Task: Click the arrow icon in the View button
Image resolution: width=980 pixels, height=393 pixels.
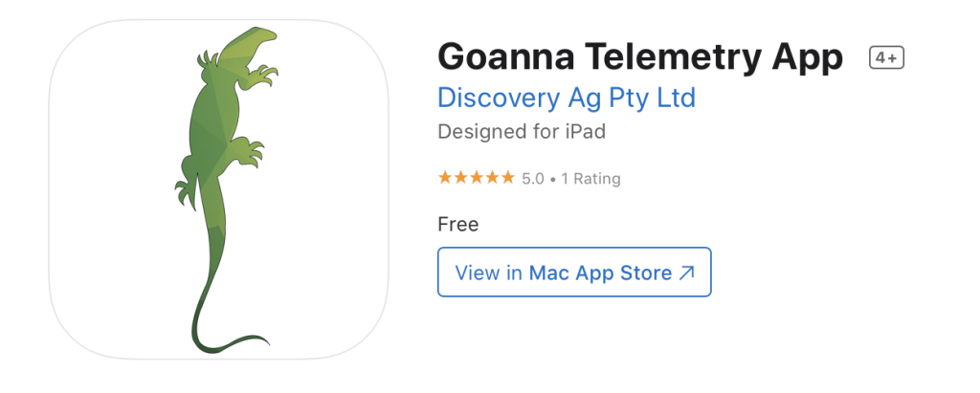Action: pyautogui.click(x=685, y=273)
